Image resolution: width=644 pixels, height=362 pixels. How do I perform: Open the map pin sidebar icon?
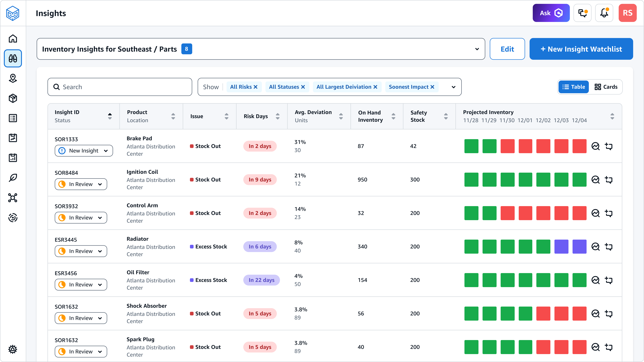coord(13,78)
